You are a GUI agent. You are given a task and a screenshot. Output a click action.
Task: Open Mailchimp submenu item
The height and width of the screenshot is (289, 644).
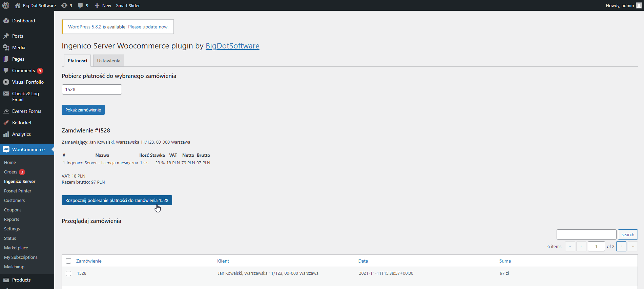(x=14, y=267)
